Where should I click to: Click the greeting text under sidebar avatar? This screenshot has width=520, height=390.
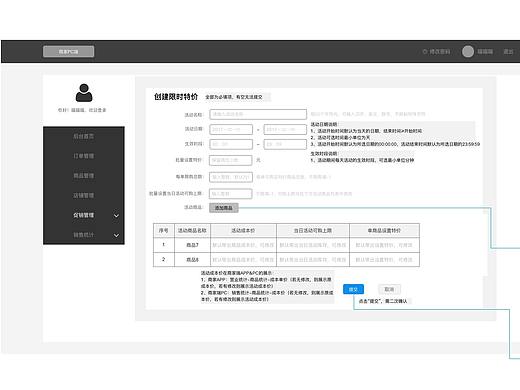click(x=82, y=110)
